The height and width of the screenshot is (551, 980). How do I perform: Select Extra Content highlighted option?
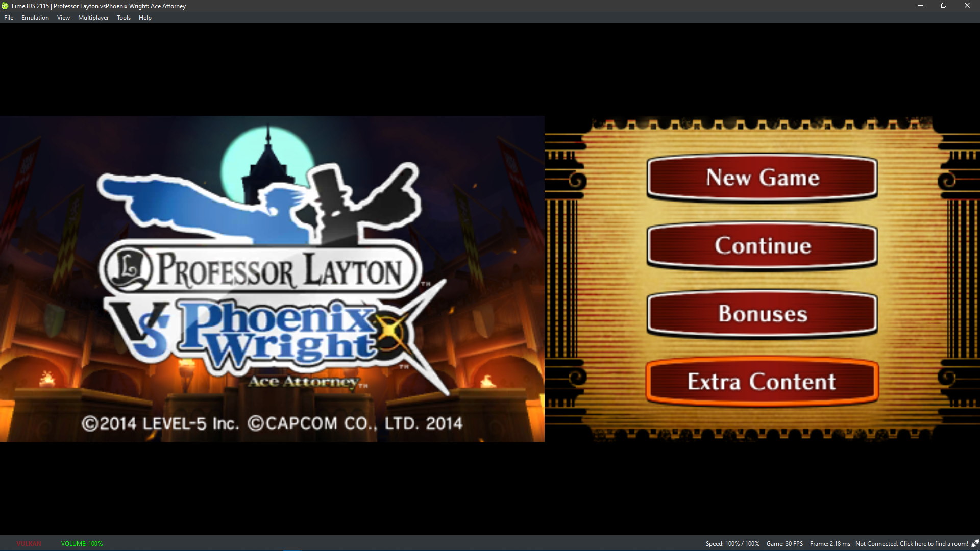pos(761,381)
